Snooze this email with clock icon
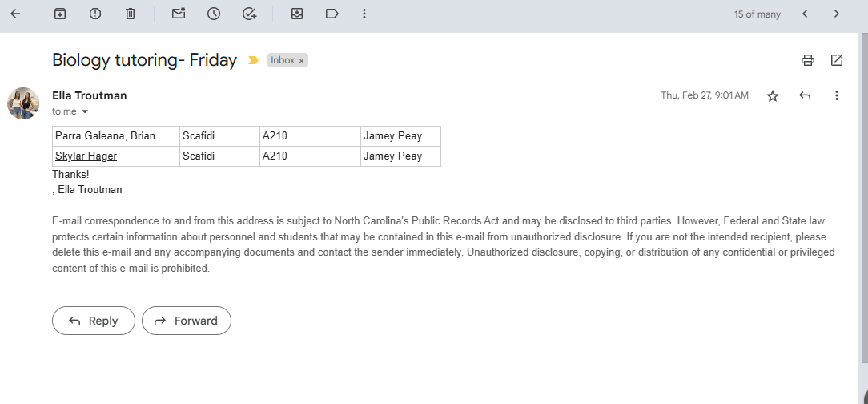 point(214,14)
